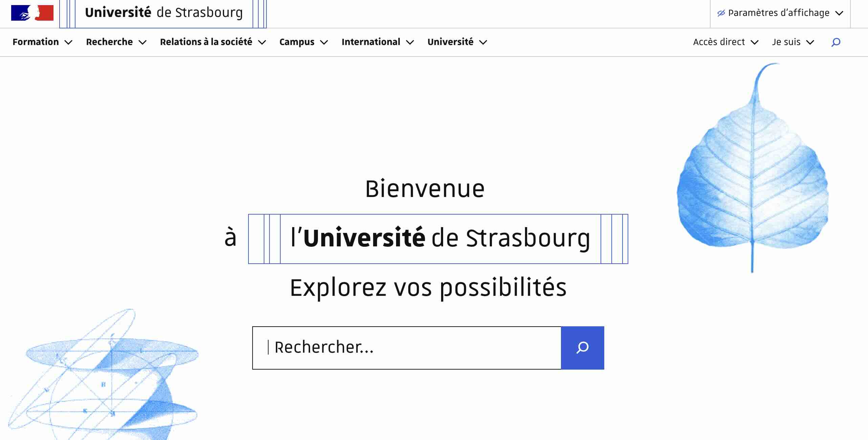The image size is (868, 440).
Task: Click the Université de Strasbourg header link
Action: point(164,13)
